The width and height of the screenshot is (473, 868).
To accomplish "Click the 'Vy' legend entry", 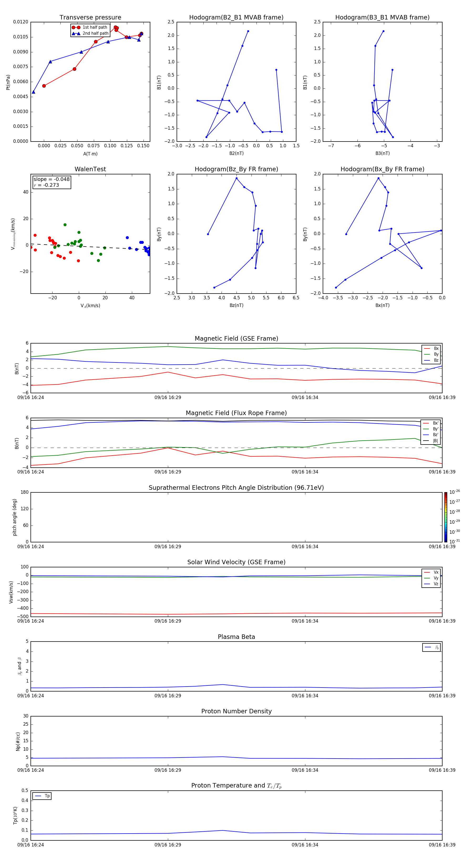I will [x=431, y=578].
